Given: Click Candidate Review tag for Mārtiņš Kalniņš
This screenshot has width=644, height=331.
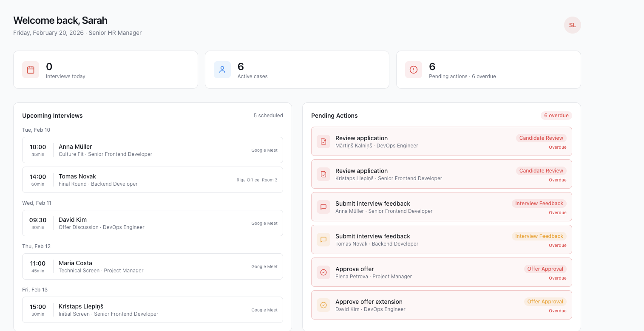Looking at the screenshot, I should click(541, 138).
